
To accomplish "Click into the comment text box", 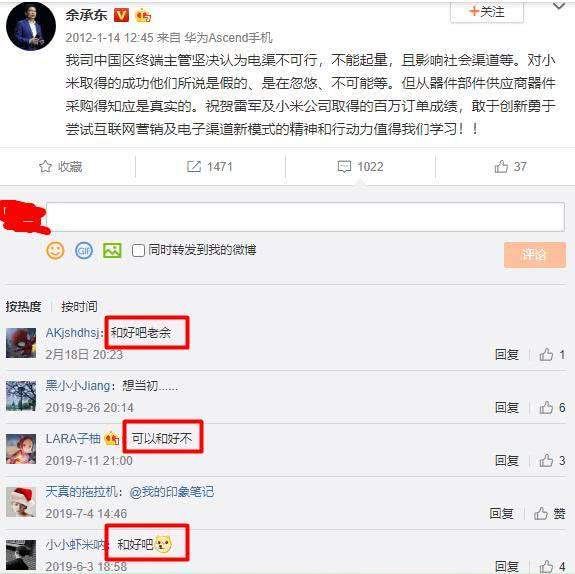I will (305, 217).
